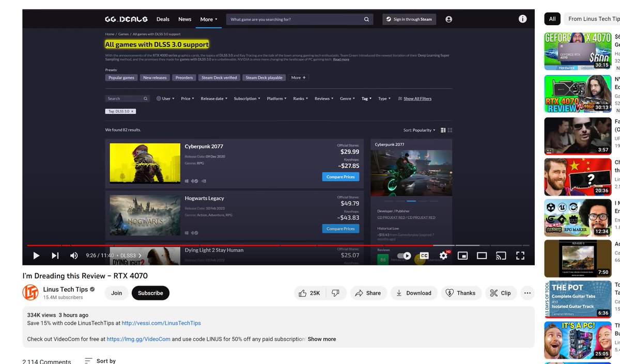Viewport: 620px width, 364px height.
Task: Share the video
Action: [x=368, y=293]
